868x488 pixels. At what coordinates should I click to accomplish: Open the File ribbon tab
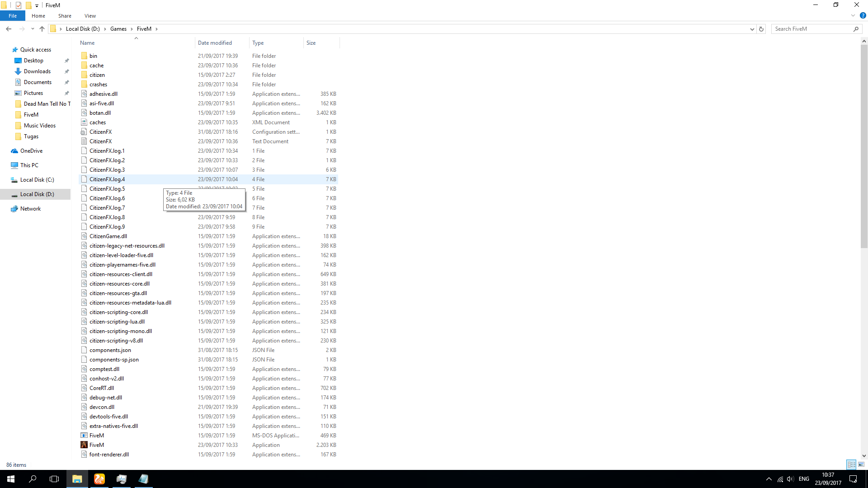click(13, 16)
